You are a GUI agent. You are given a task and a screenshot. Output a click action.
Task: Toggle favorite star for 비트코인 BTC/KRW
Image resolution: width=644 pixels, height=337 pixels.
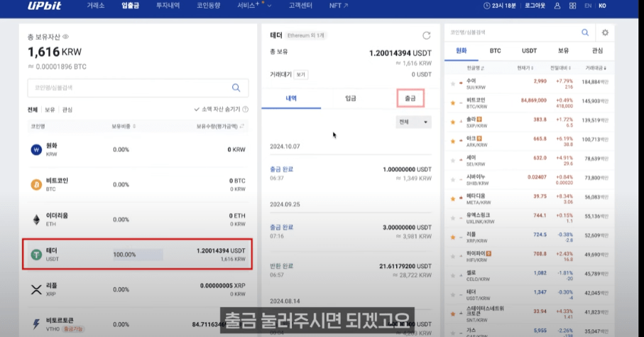coord(453,103)
